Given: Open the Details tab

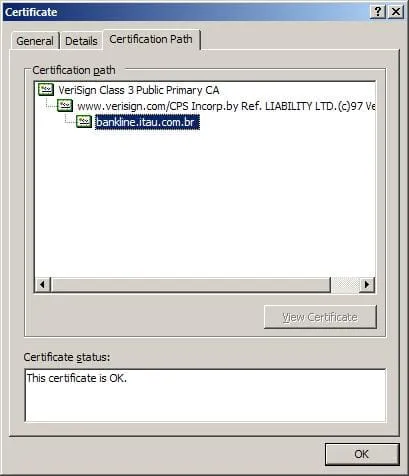Looking at the screenshot, I should 81,41.
